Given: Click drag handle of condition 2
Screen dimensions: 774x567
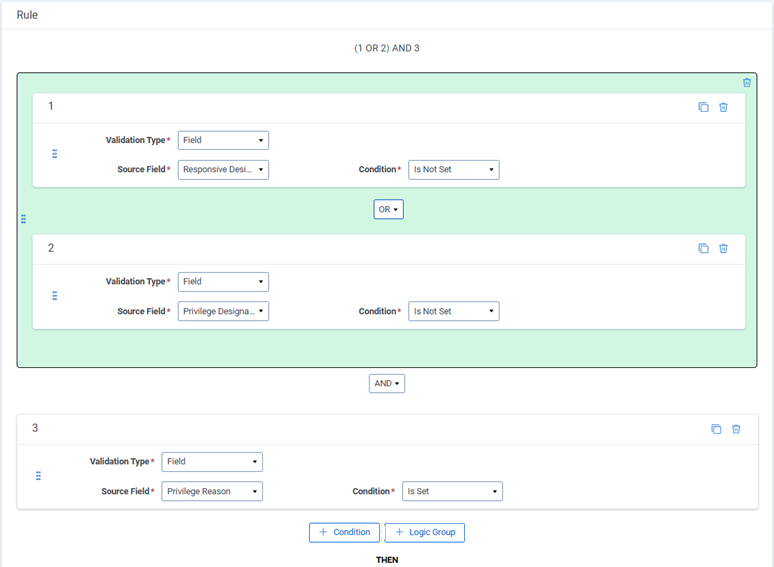Looking at the screenshot, I should [x=55, y=296].
